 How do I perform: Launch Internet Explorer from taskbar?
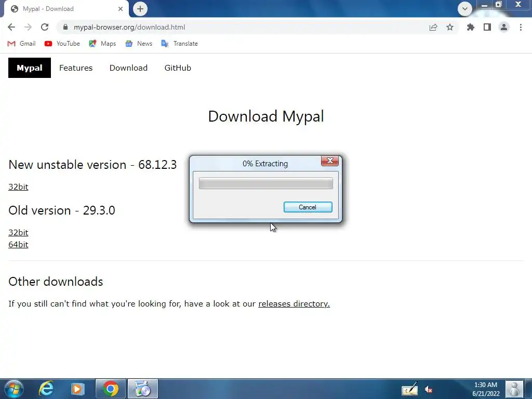point(46,389)
